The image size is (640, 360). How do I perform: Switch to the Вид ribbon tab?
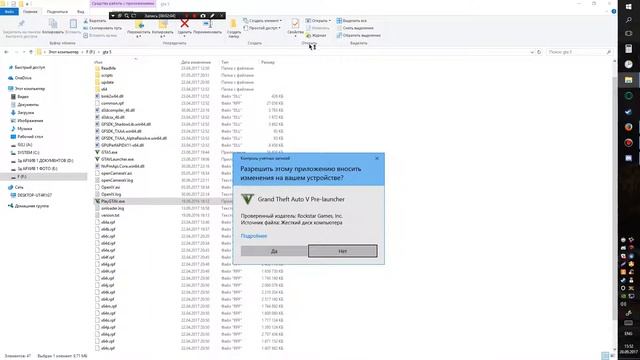(81, 11)
